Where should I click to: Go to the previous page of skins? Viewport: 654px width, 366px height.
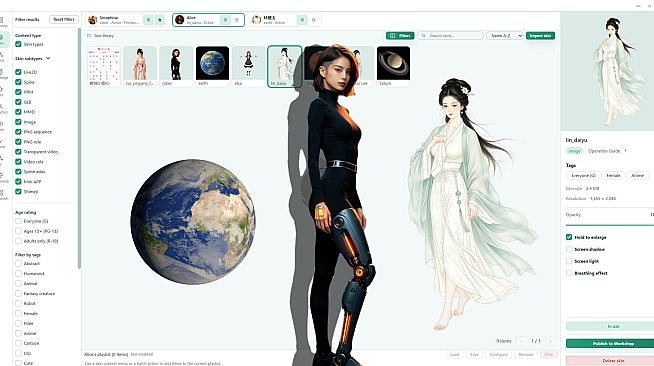click(521, 341)
